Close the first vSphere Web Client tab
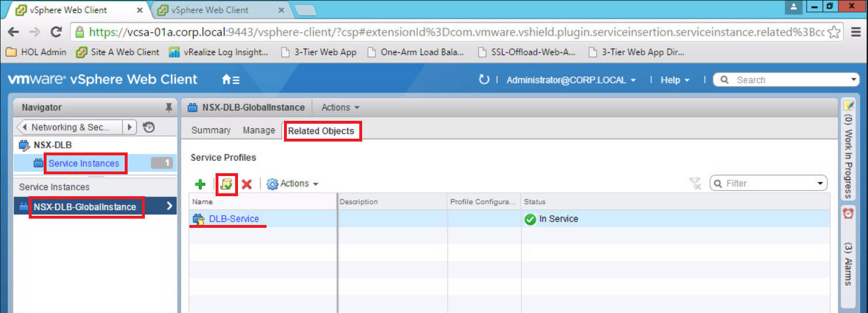The image size is (868, 313). coord(141,10)
